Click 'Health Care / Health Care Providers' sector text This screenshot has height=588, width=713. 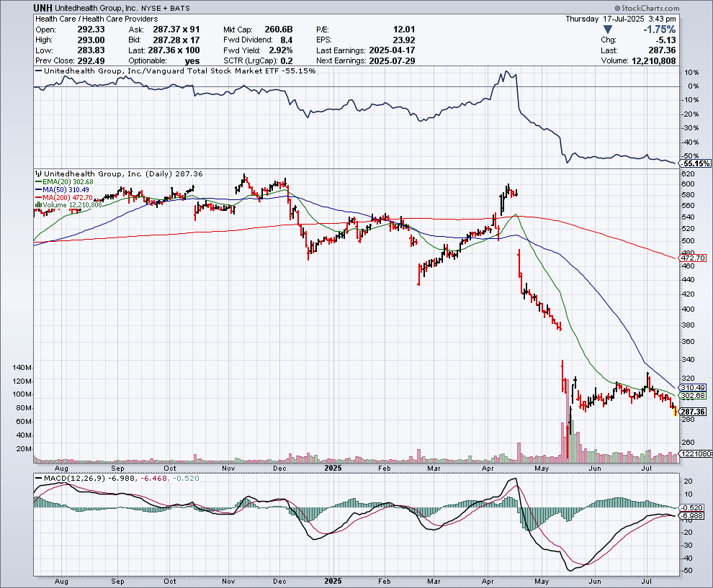(97, 19)
